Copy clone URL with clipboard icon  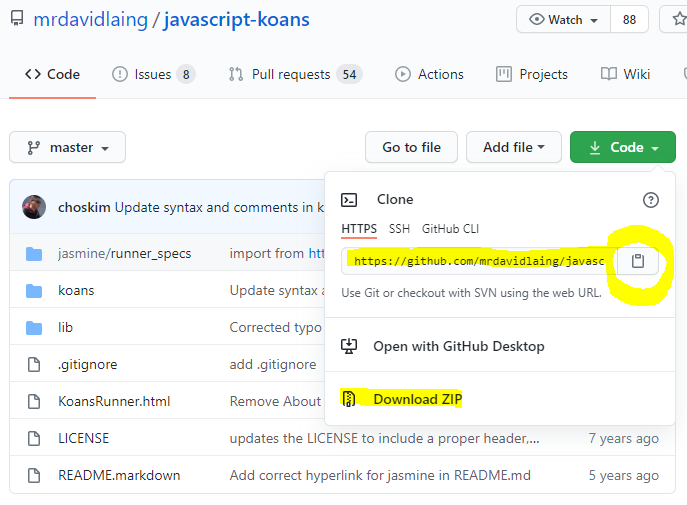(x=638, y=261)
